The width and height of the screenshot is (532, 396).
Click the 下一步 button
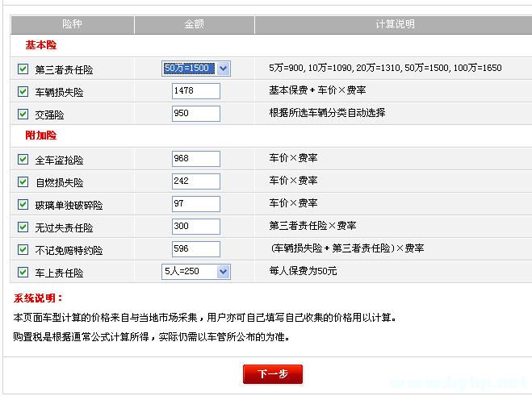[x=272, y=374]
